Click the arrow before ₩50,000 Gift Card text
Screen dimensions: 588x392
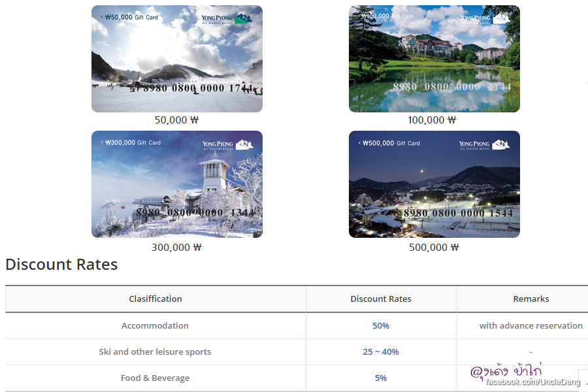point(101,18)
